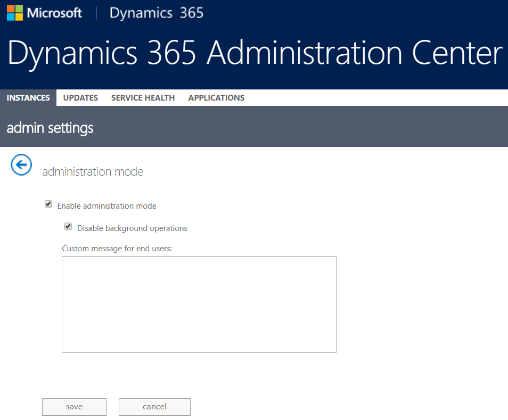The width and height of the screenshot is (508, 420).
Task: Click 'Custom message for end users:' label
Action: (117, 249)
